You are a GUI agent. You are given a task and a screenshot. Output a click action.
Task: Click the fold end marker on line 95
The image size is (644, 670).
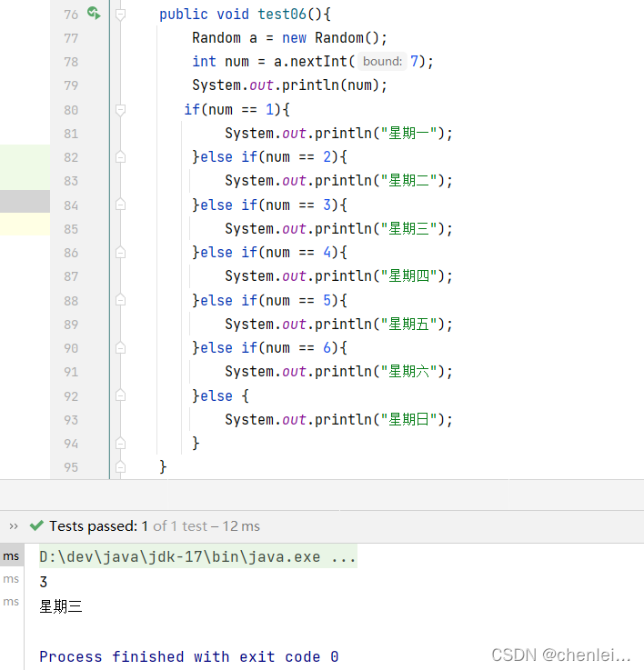coord(121,467)
